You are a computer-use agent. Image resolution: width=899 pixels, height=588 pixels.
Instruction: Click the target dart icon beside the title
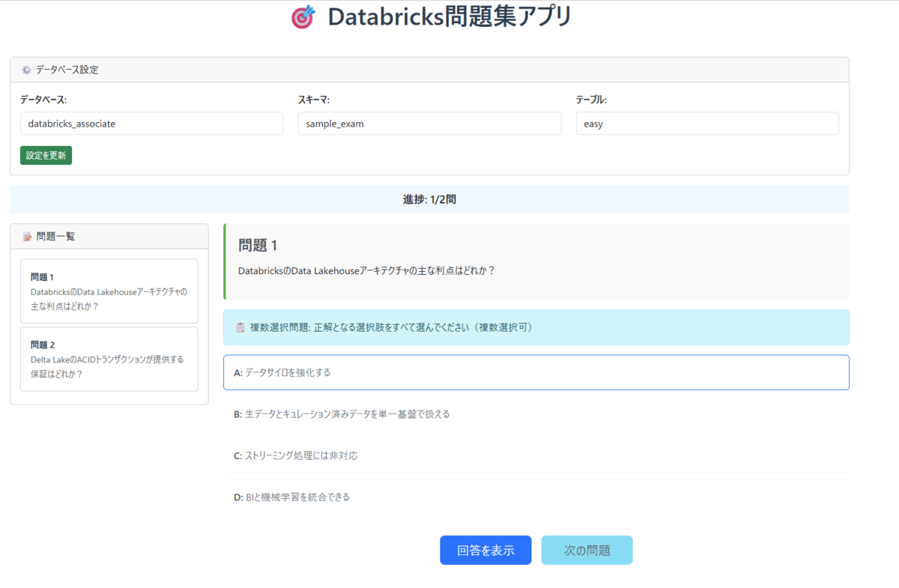click(303, 17)
